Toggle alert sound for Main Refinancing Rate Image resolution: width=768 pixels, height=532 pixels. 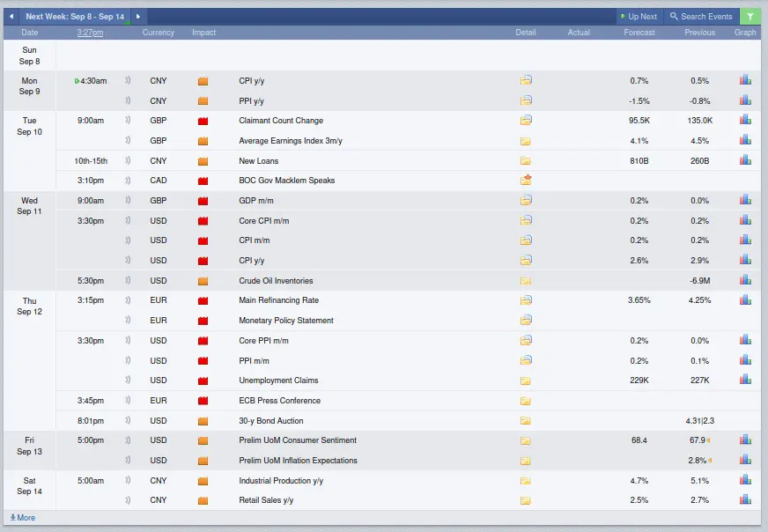click(128, 299)
